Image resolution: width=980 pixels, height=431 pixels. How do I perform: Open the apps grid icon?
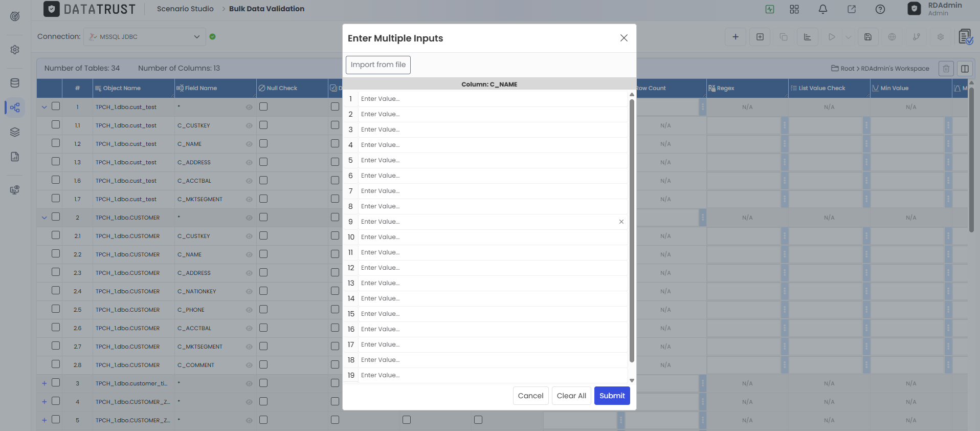click(x=794, y=9)
